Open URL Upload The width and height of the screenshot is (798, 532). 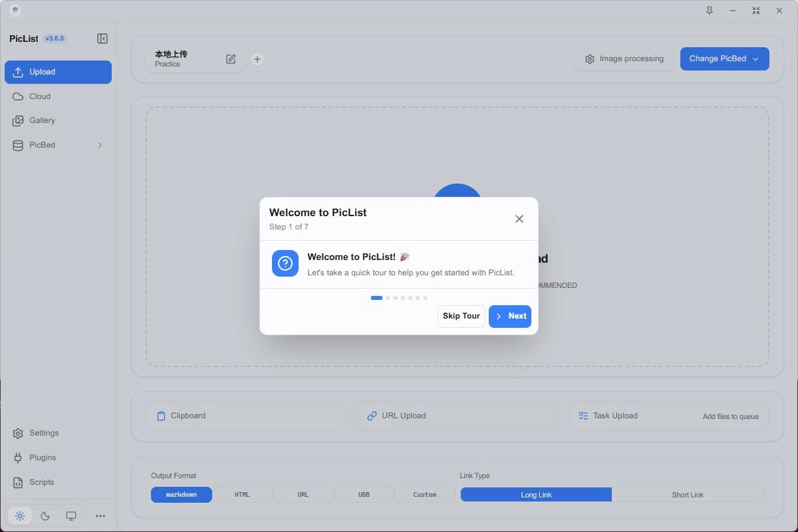pos(458,416)
